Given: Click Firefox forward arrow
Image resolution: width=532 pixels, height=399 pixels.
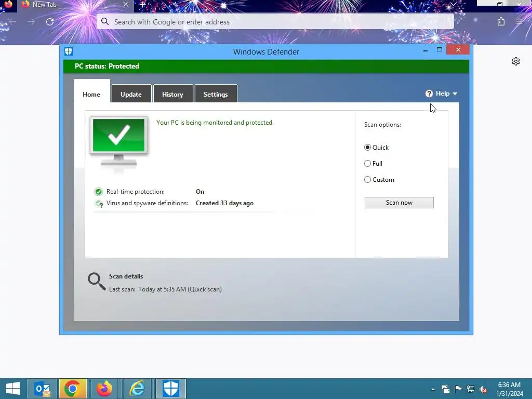Looking at the screenshot, I should coord(31,22).
